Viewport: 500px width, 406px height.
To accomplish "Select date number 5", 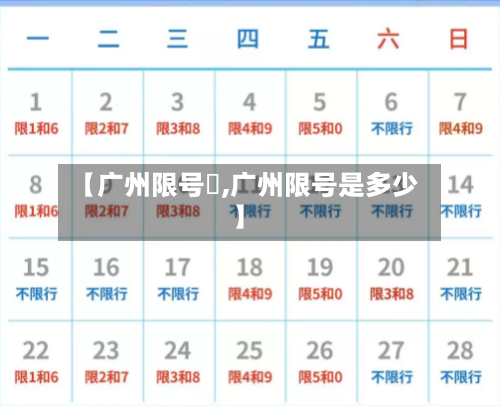I will [x=320, y=102].
